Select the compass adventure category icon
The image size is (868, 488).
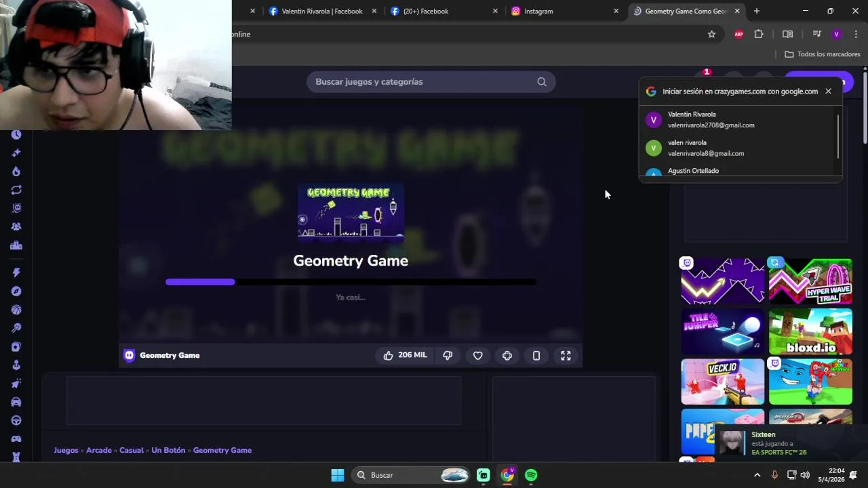click(16, 291)
